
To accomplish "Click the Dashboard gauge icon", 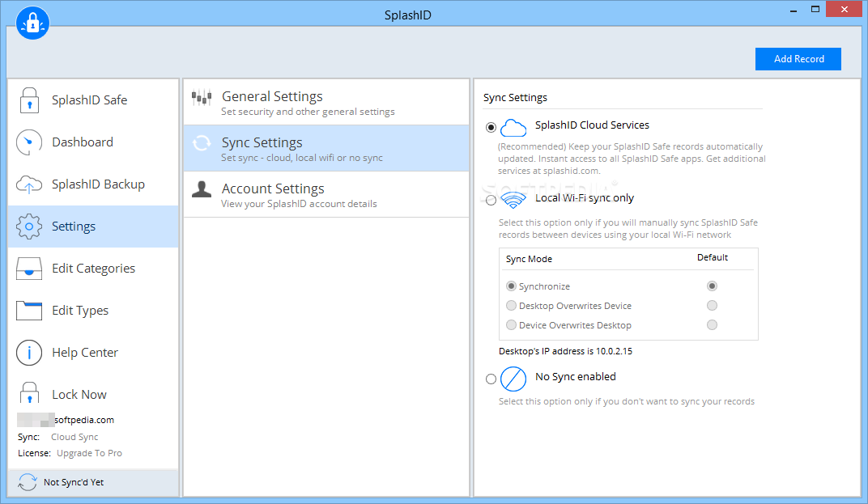I will point(29,142).
